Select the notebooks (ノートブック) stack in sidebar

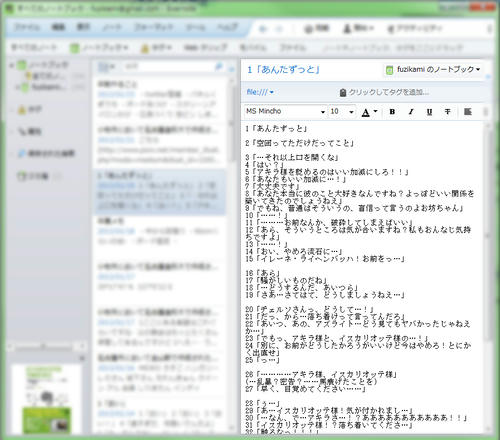click(44, 65)
